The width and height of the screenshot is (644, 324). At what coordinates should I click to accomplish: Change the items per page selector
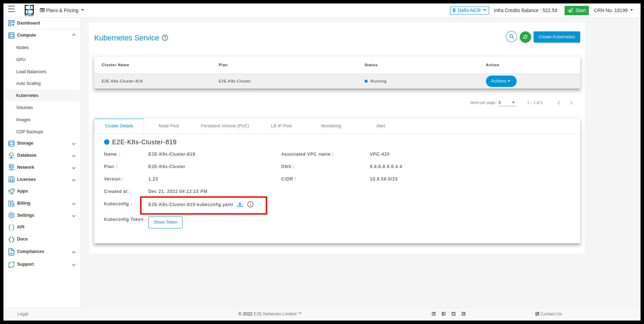click(507, 102)
